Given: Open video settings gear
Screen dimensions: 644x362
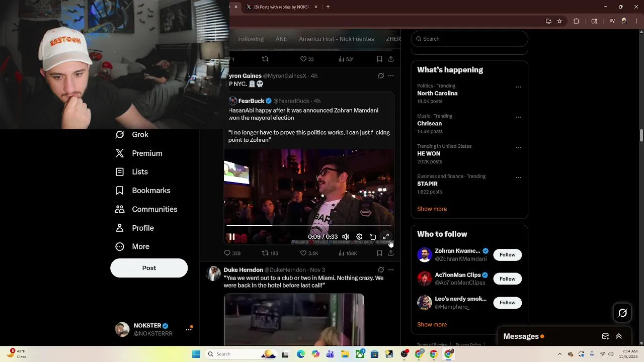Looking at the screenshot, I should click(x=359, y=237).
